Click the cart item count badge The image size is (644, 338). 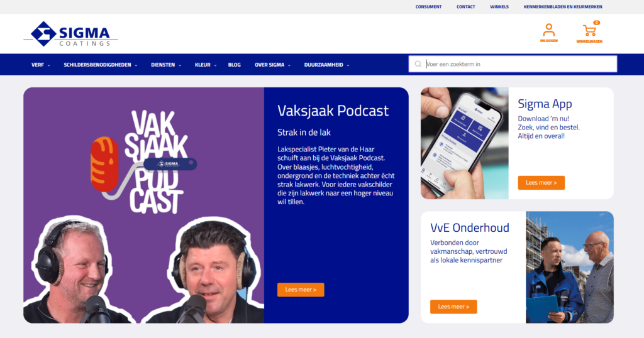pyautogui.click(x=596, y=23)
